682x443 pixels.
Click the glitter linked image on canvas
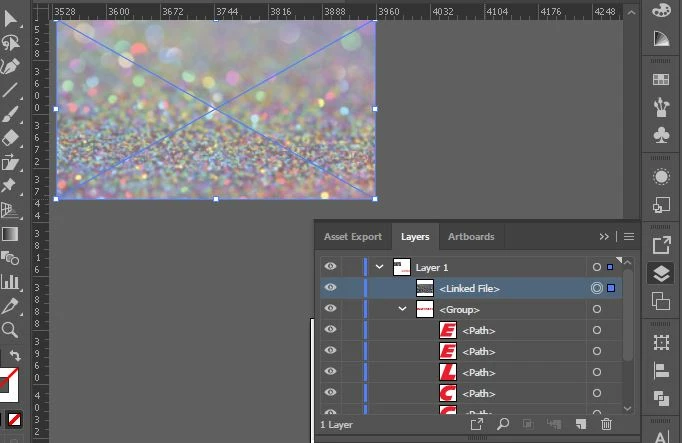click(x=216, y=110)
